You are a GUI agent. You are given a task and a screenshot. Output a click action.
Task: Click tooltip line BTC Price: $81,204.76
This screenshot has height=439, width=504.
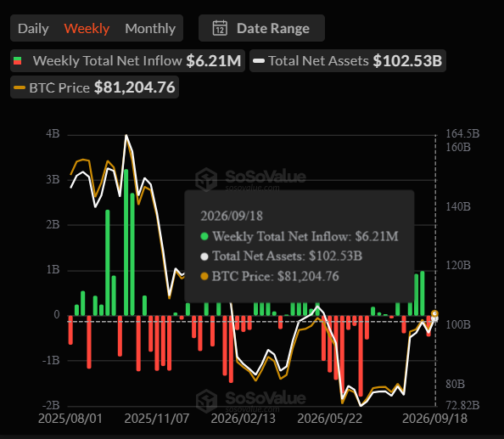click(x=269, y=276)
